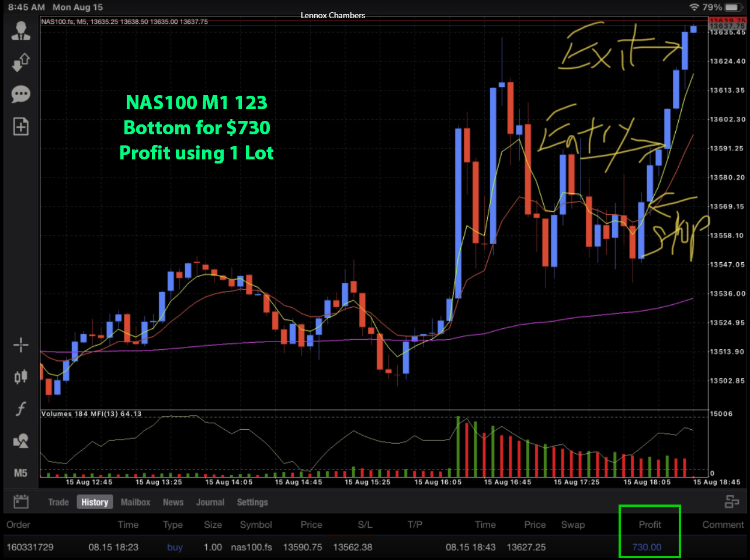This screenshot has height=560, width=750.
Task: Go to the News tab
Action: pos(173,502)
